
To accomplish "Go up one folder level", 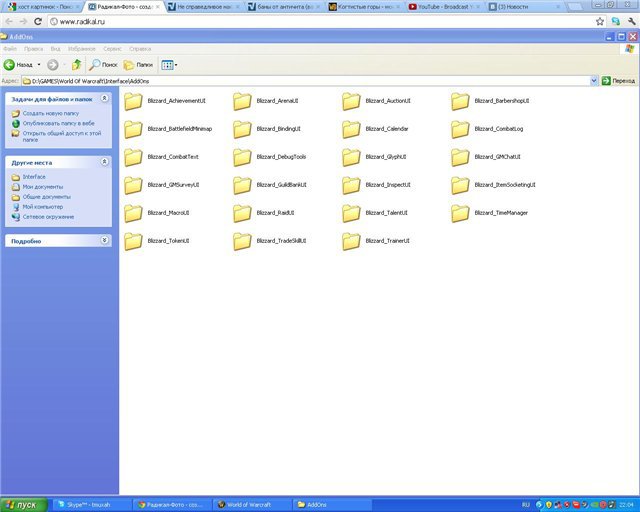I will [x=76, y=64].
